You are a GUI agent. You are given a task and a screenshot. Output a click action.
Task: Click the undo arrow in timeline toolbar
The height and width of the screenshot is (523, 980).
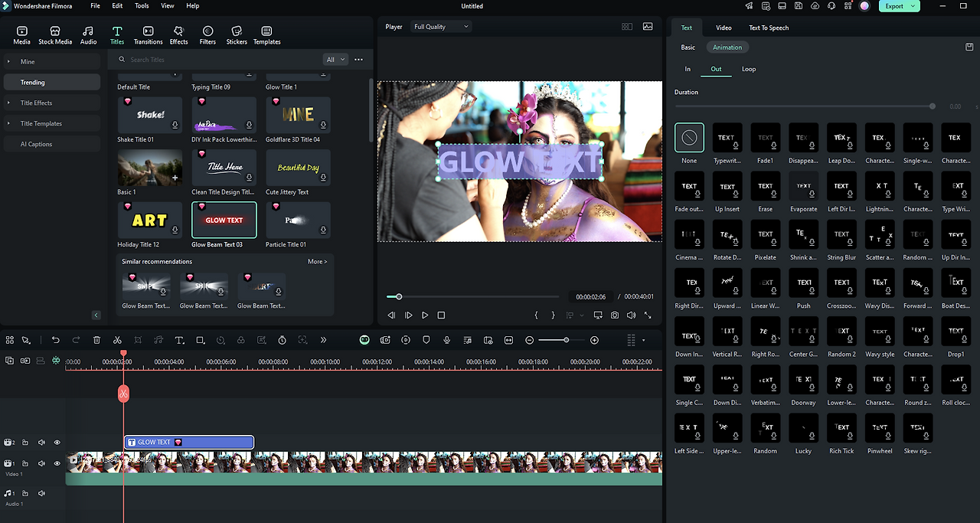pyautogui.click(x=55, y=340)
